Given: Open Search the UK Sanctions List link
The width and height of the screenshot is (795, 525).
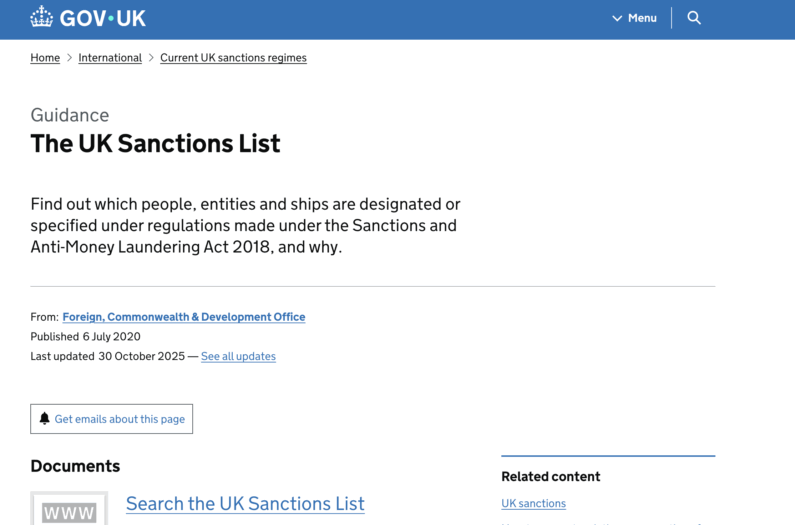Looking at the screenshot, I should pos(245,504).
